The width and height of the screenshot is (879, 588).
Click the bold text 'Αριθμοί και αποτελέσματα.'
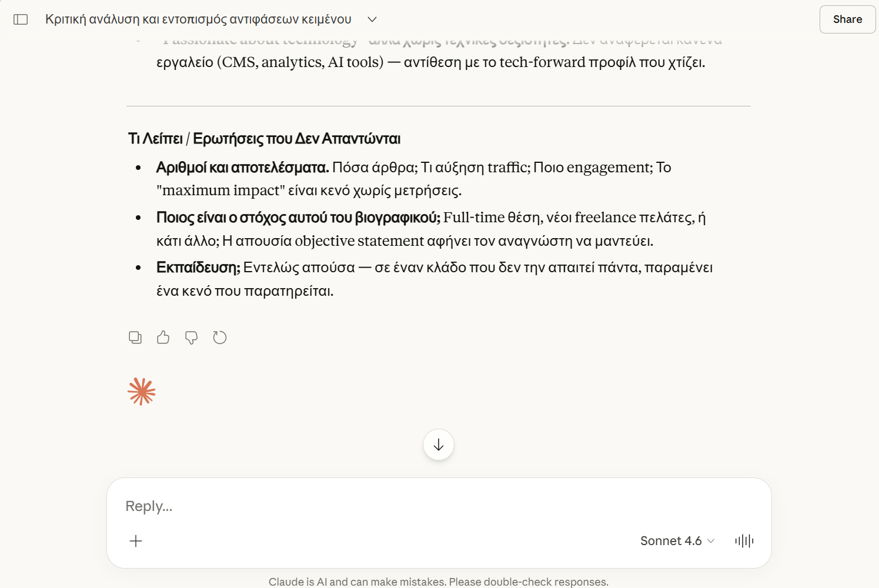[x=242, y=168]
